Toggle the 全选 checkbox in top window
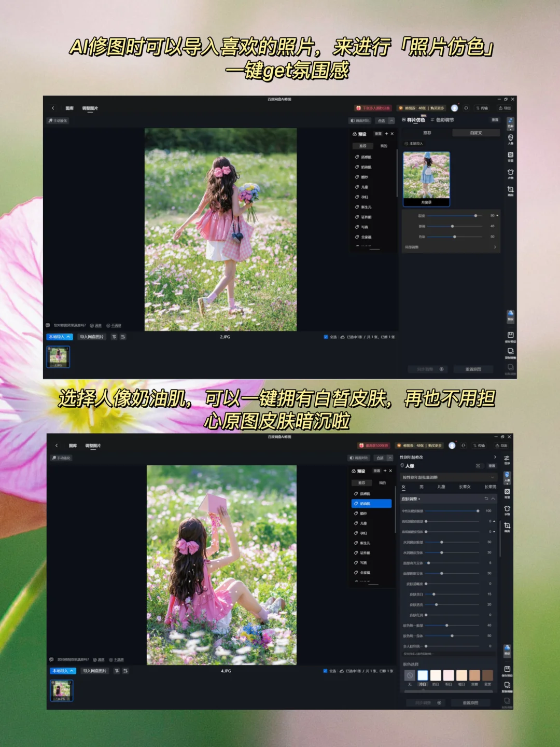560x747 pixels. [x=326, y=337]
